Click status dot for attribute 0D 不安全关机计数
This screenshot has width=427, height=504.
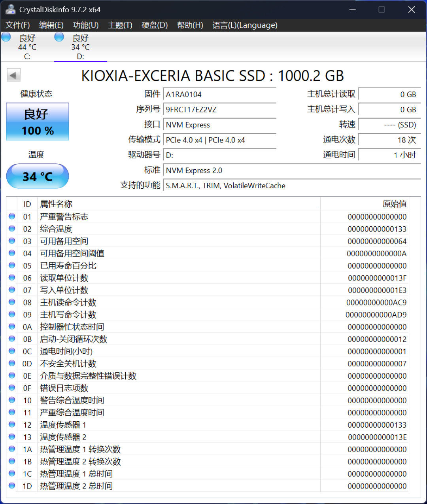[12, 363]
